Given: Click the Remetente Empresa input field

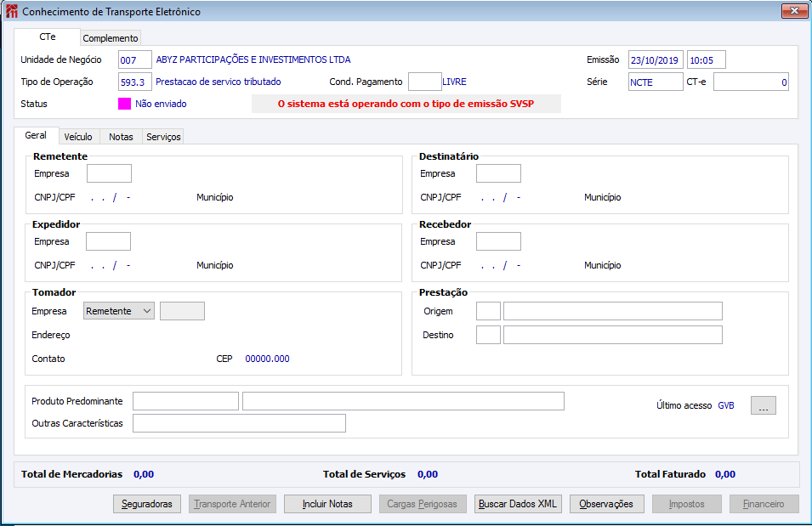Looking at the screenshot, I should click(x=110, y=173).
